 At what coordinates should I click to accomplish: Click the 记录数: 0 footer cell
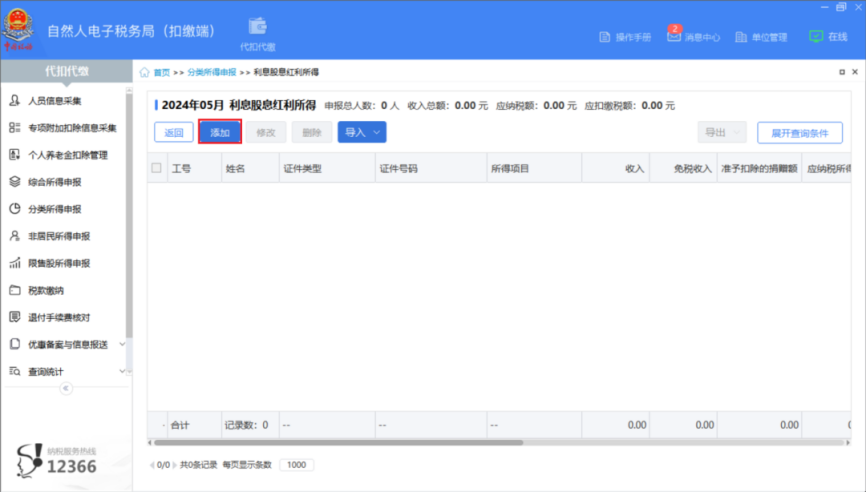click(x=250, y=425)
